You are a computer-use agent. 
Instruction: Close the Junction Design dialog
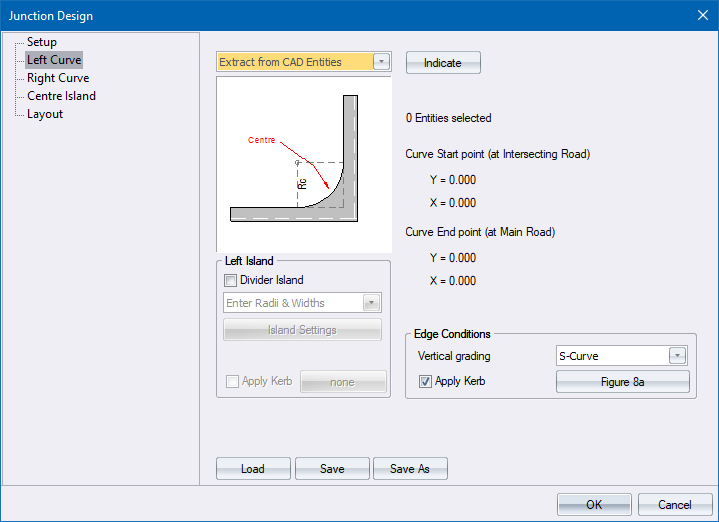click(701, 14)
